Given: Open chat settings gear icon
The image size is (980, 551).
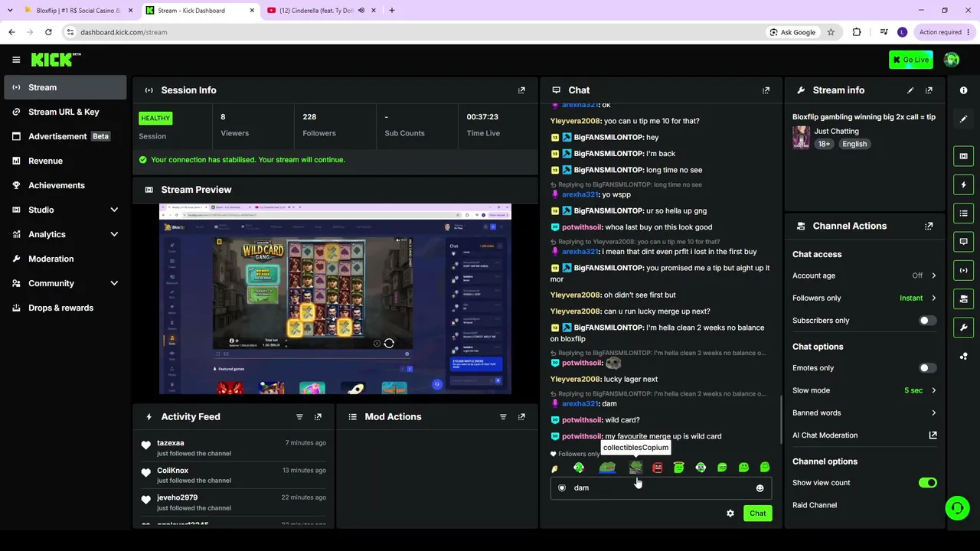Looking at the screenshot, I should tap(730, 514).
